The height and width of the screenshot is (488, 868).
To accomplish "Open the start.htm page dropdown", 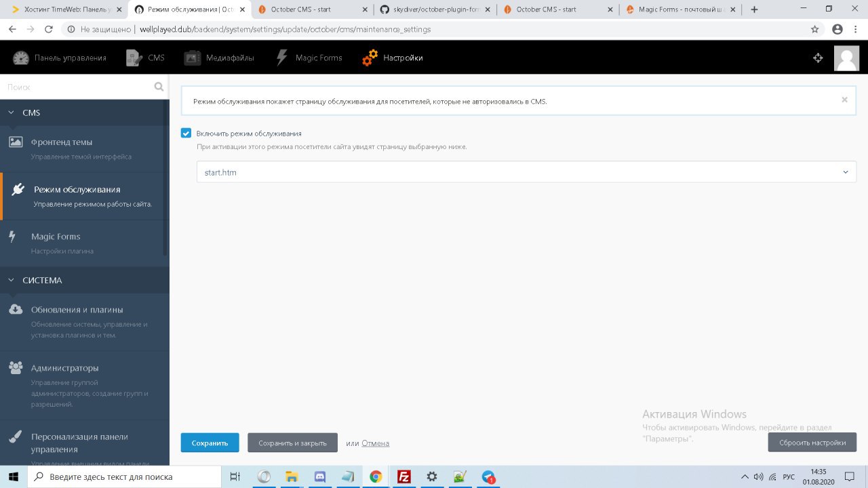I will 526,172.
